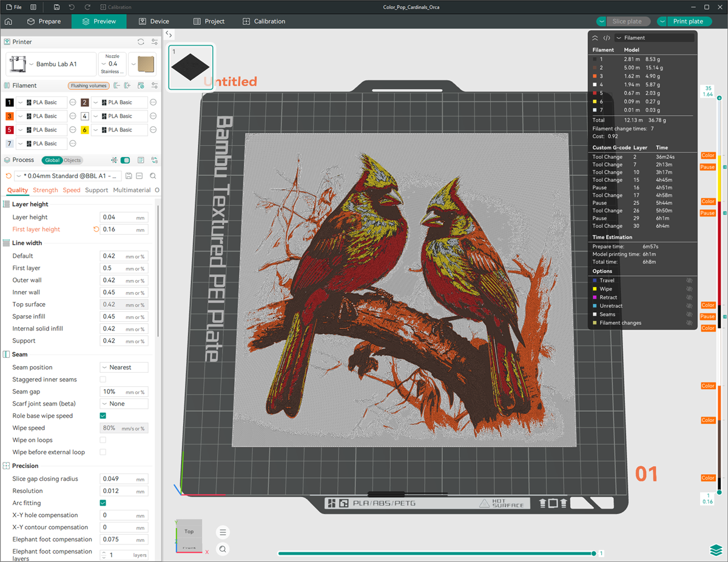
Task: Switch Process scope to Objects
Action: [x=72, y=160]
